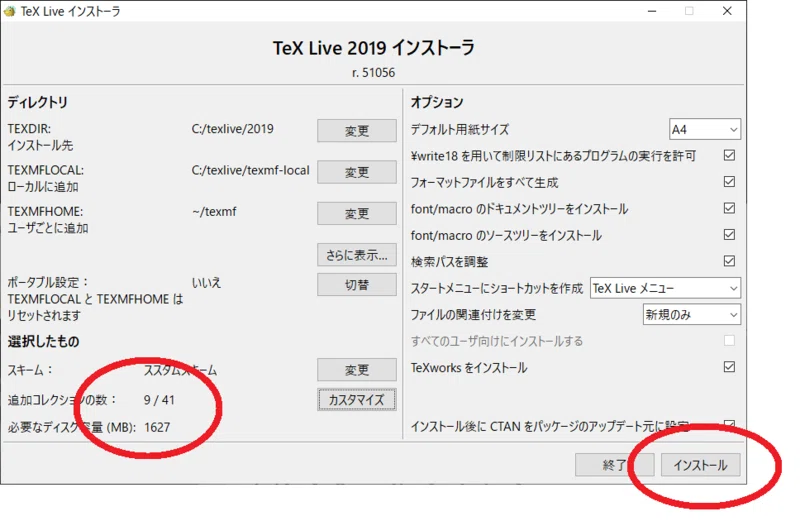Change the TEXMFHOME directory
The width and height of the screenshot is (800, 521).
(x=357, y=213)
